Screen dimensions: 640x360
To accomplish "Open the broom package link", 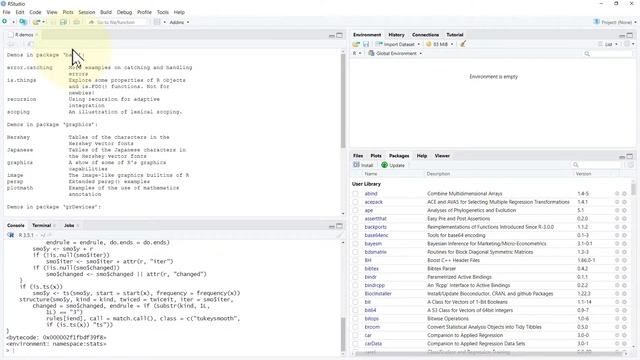I will (x=372, y=327).
